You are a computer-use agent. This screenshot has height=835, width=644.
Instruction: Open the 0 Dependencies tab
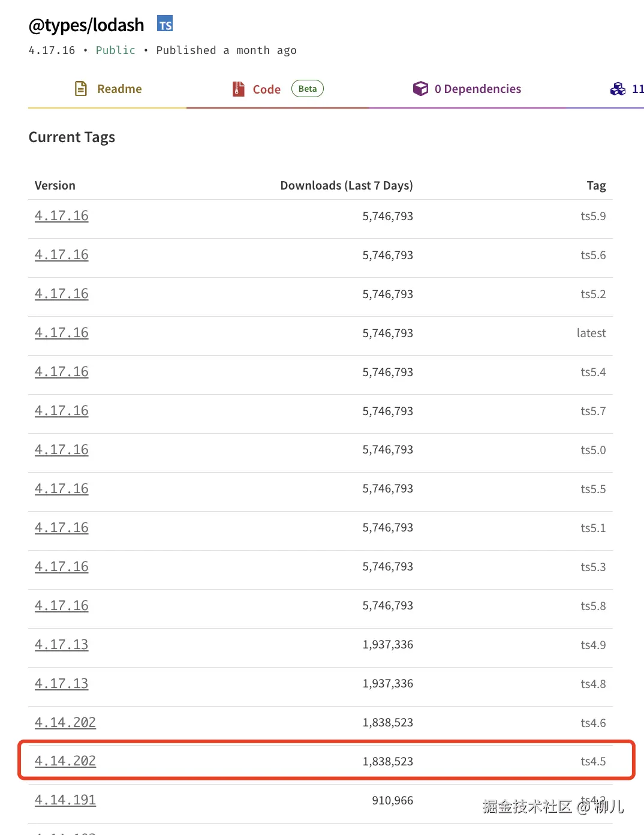point(477,89)
